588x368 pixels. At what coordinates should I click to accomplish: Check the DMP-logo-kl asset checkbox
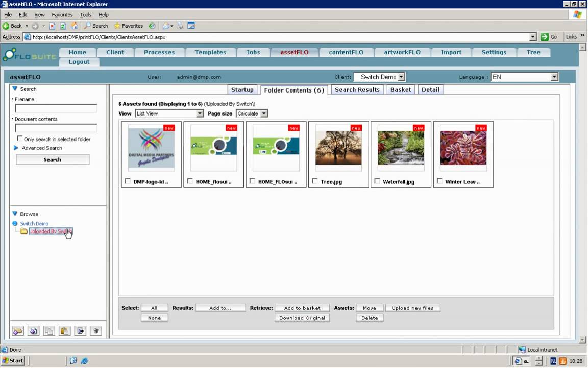128,181
